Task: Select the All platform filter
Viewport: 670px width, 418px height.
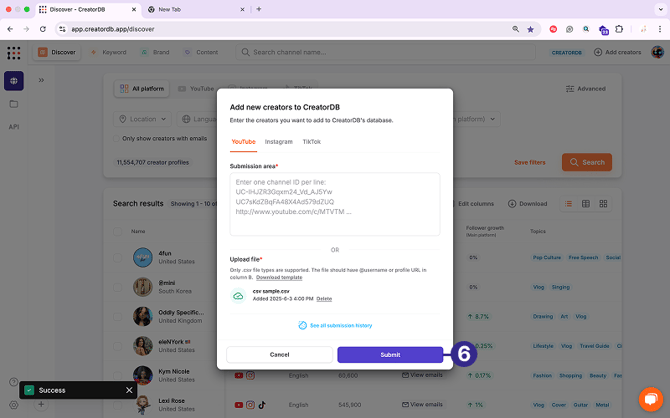Action: pos(142,88)
